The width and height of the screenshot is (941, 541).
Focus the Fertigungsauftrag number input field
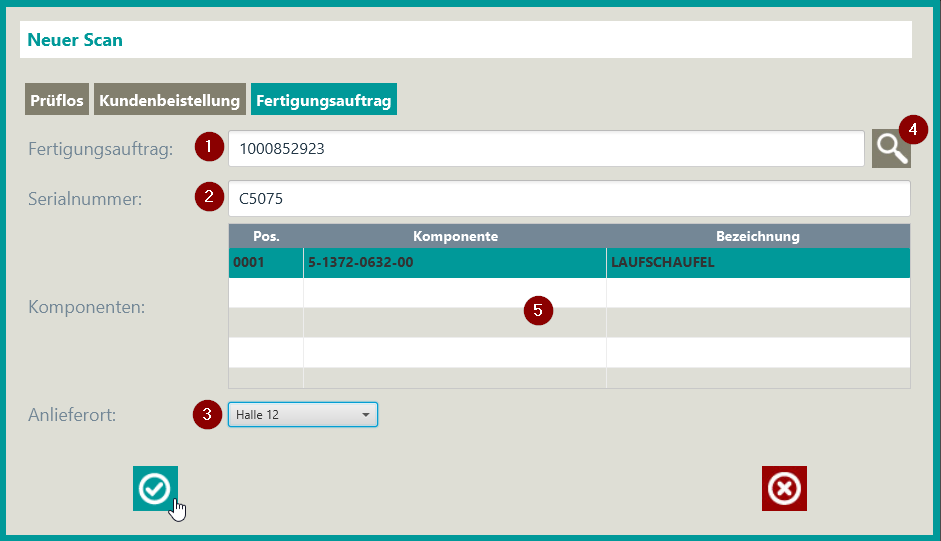click(x=545, y=149)
